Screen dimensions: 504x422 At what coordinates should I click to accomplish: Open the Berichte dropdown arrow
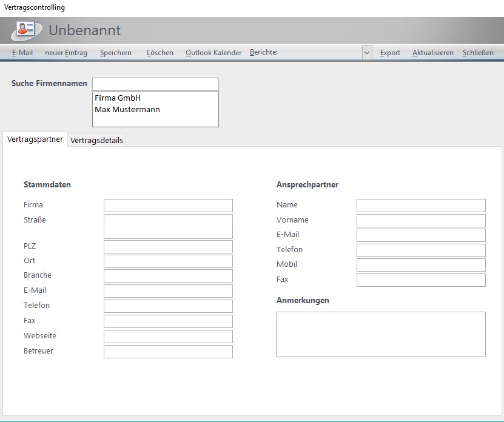pyautogui.click(x=367, y=53)
